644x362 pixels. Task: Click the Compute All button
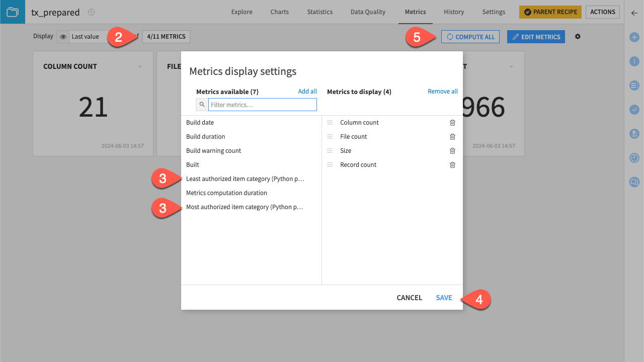coord(470,36)
